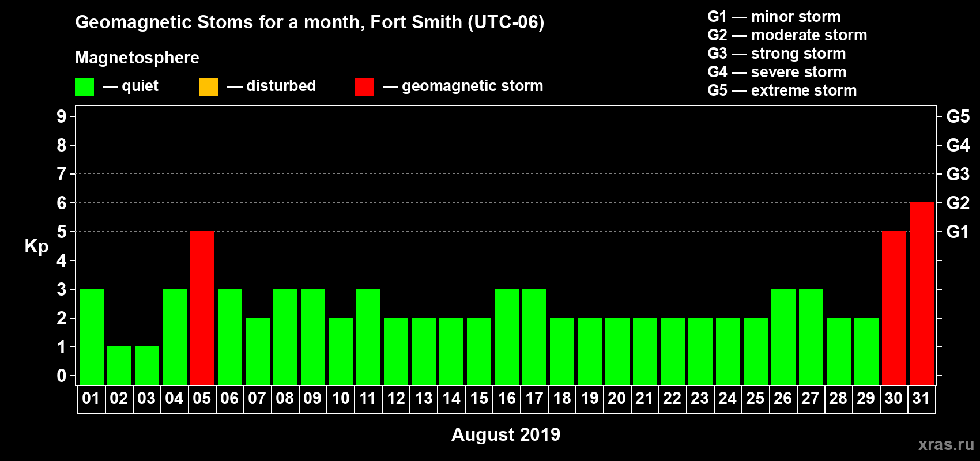Image resolution: width=980 pixels, height=461 pixels.
Task: Click the 'Kp' axis label
Action: tap(36, 247)
